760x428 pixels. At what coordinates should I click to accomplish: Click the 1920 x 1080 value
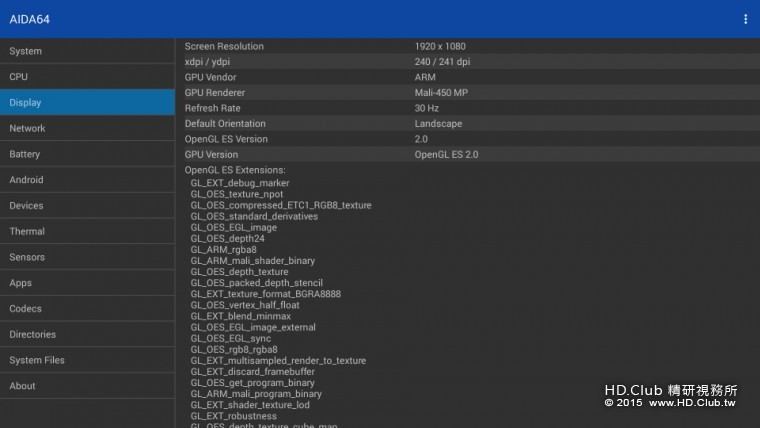[440, 46]
